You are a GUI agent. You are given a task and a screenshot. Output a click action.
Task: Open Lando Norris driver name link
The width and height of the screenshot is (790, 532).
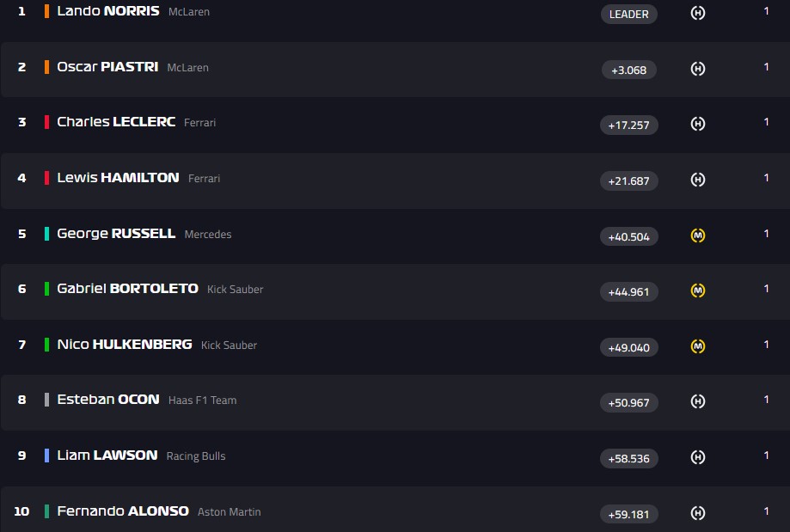click(x=107, y=11)
